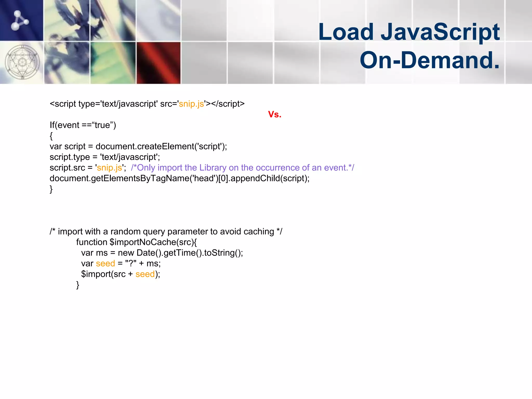Click the 'import with a random query parameter' comment
This screenshot has height=399, width=532.
166,231
